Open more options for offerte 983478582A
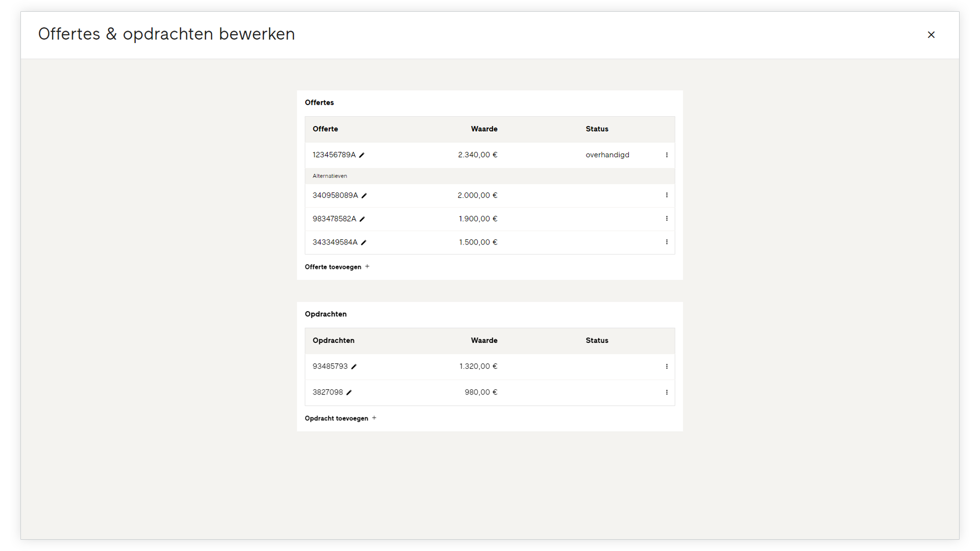Screen dimensions: 980x551 (667, 219)
